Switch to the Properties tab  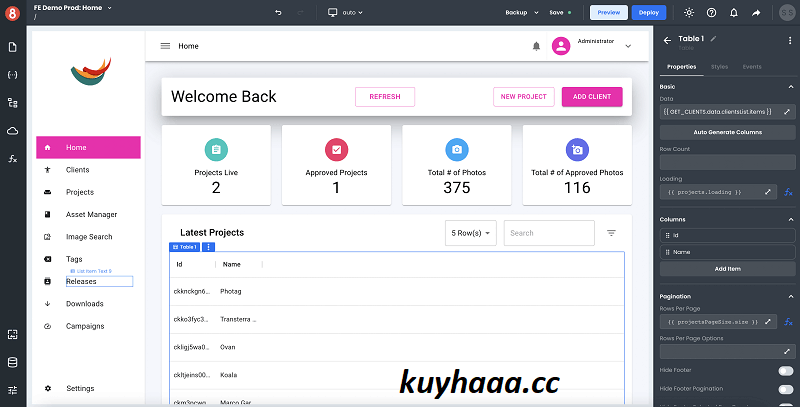[681, 67]
